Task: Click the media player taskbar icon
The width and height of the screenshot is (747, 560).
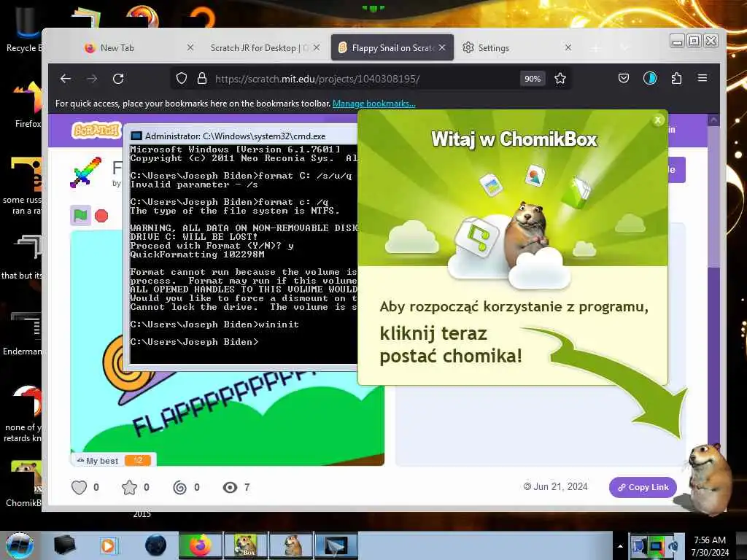Action: click(108, 545)
